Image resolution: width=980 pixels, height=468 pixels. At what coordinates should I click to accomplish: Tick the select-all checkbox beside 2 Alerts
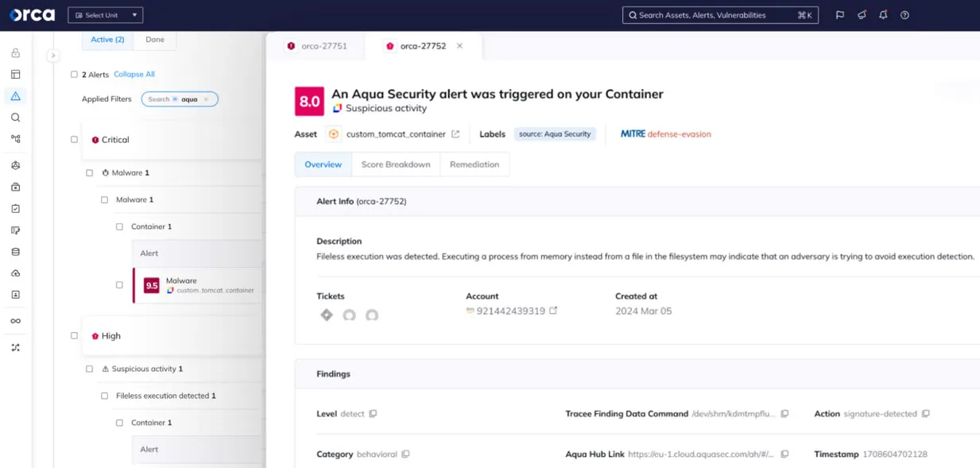pos(74,75)
